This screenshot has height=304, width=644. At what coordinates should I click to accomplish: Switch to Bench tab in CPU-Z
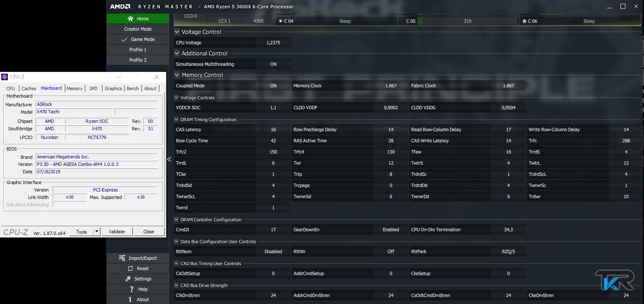point(133,89)
